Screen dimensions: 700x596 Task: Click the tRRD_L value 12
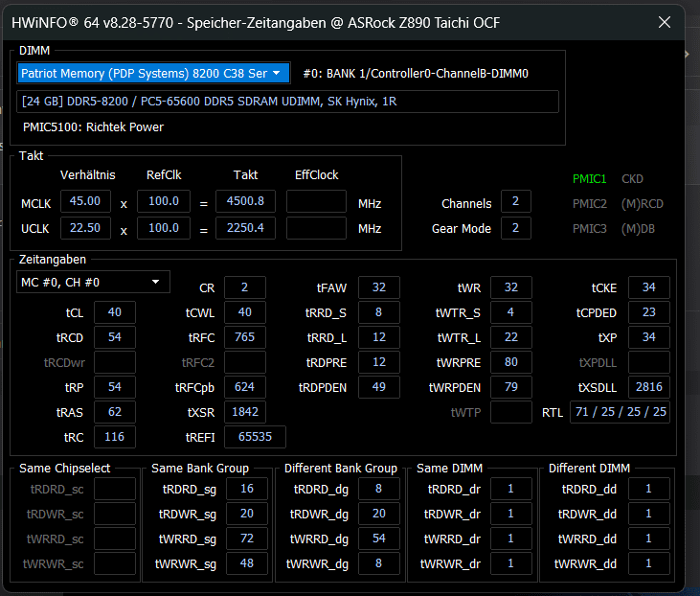tap(379, 337)
